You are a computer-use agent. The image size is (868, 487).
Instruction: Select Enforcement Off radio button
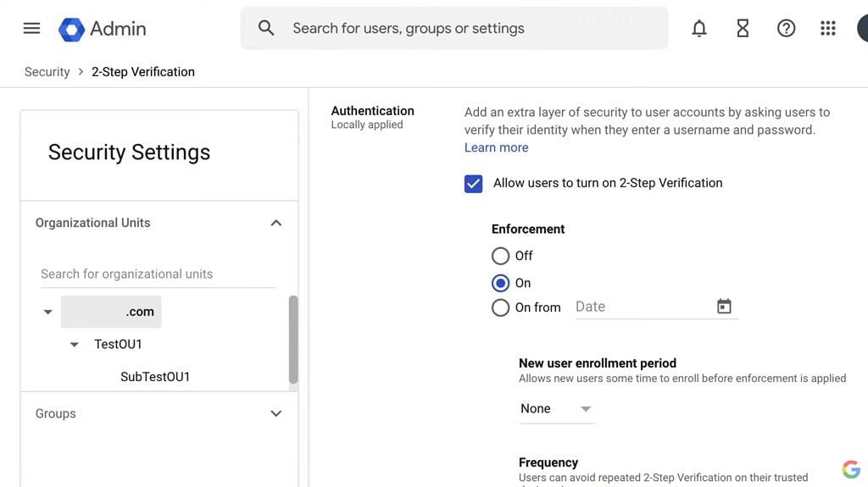500,256
